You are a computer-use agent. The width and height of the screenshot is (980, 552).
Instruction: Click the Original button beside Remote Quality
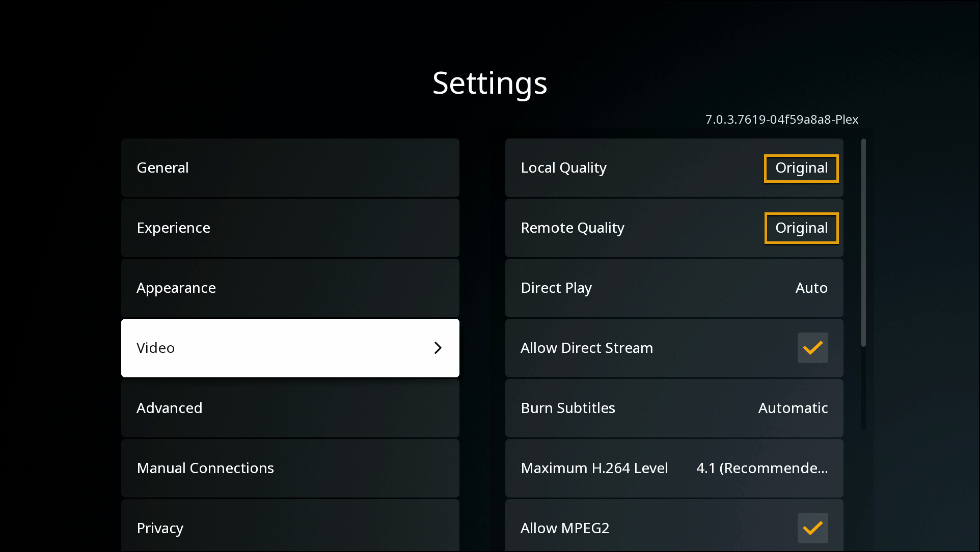(801, 228)
